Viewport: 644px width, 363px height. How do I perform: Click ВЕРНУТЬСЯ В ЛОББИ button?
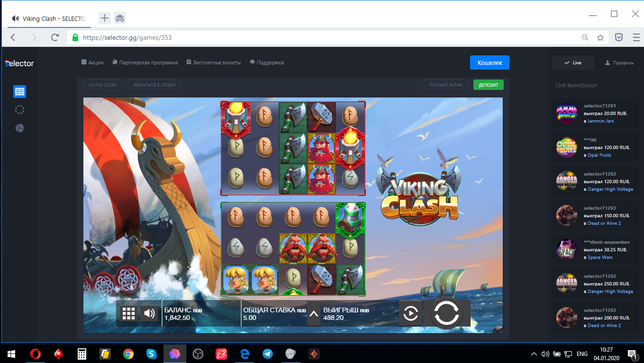click(154, 85)
